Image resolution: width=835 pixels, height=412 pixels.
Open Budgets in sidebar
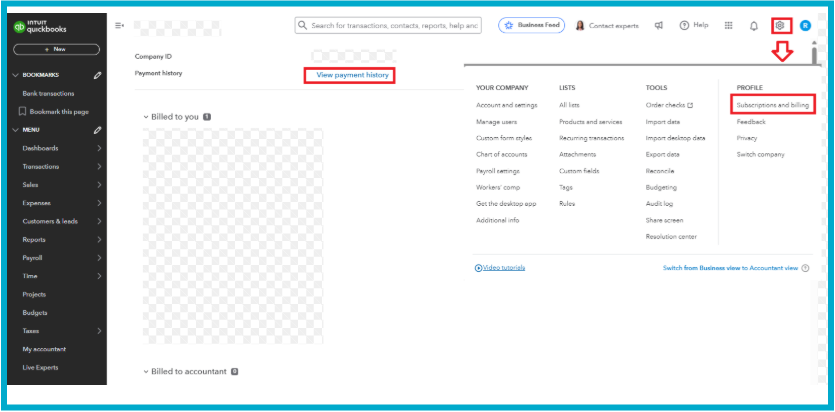(x=35, y=313)
